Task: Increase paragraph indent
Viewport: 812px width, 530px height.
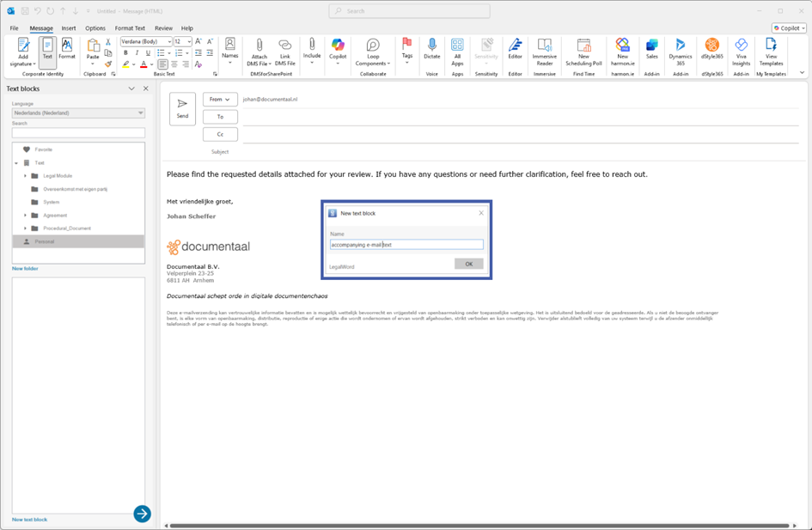Action: [x=210, y=52]
